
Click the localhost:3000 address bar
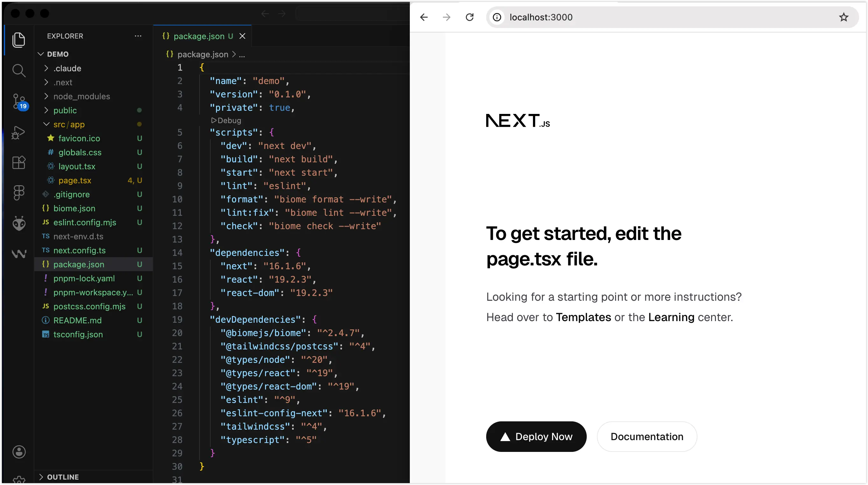pyautogui.click(x=640, y=17)
